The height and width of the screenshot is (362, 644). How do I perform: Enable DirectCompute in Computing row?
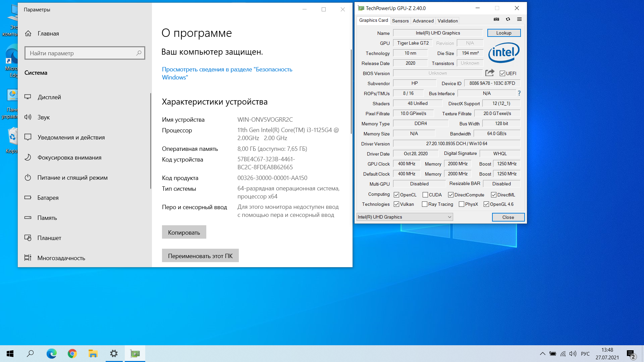[451, 194]
